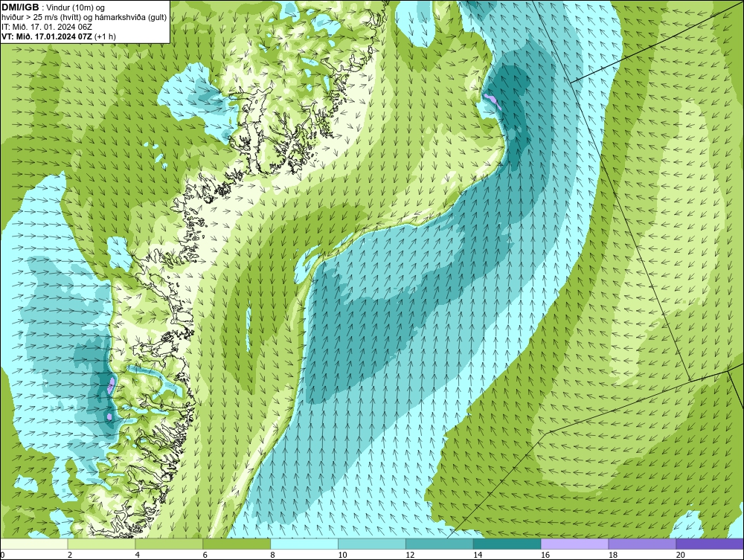Click legend label '20'
Screen dimensions: 744x560
coord(681,555)
